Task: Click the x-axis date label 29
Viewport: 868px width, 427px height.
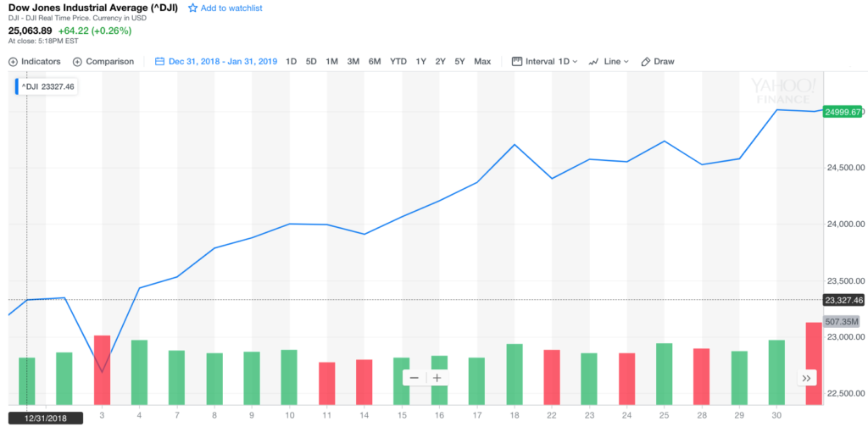Action: tap(739, 414)
